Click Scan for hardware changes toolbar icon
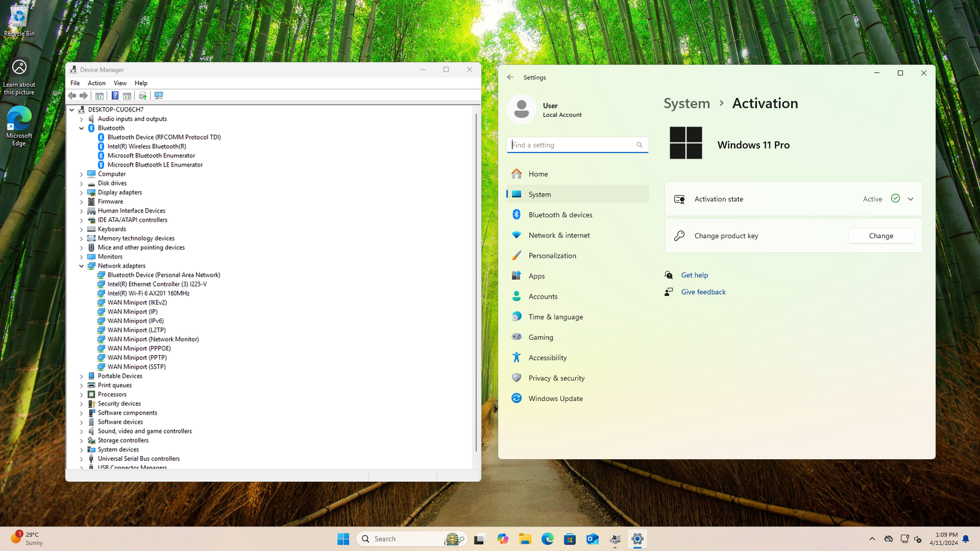Screen dimensions: 980x551 [x=159, y=96]
